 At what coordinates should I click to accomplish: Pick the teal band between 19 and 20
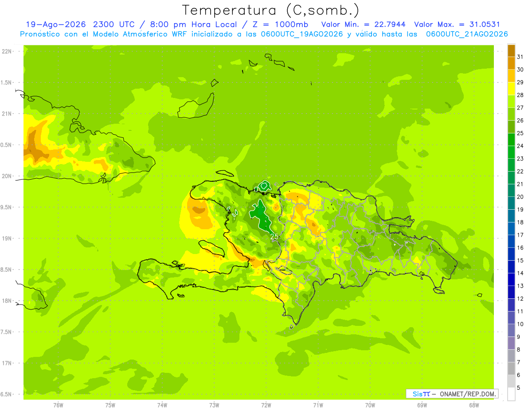pos(511,203)
